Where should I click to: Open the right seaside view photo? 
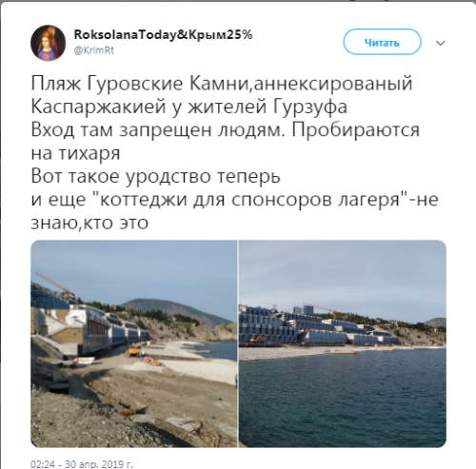coord(343,343)
